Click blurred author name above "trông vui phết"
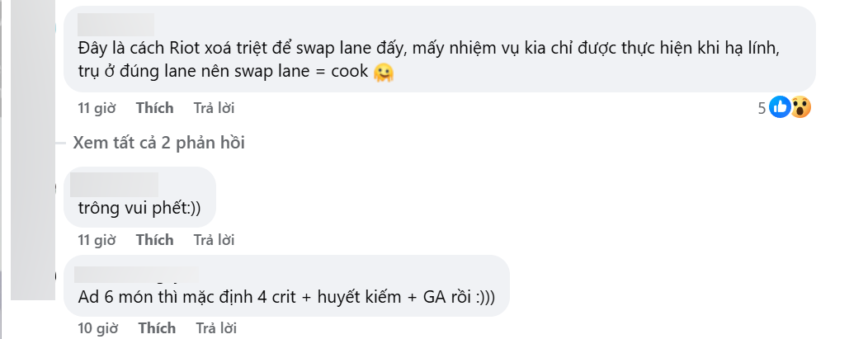 pos(114,183)
